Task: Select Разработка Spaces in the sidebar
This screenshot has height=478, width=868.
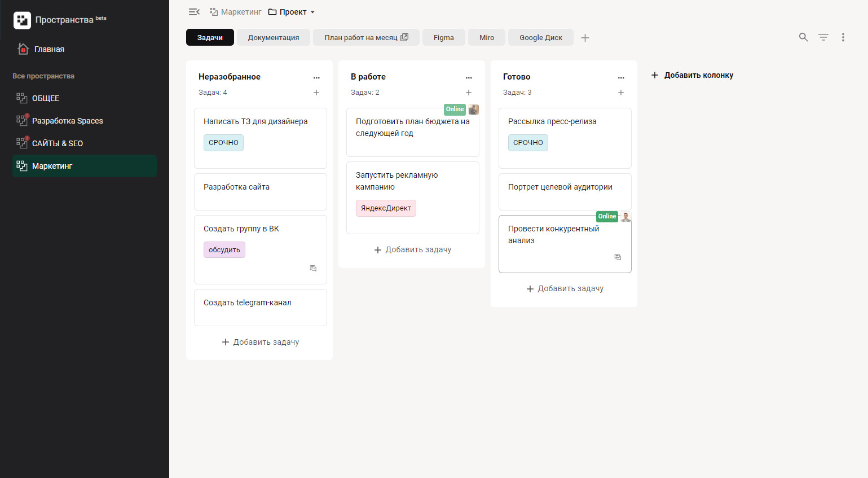Action: click(67, 121)
